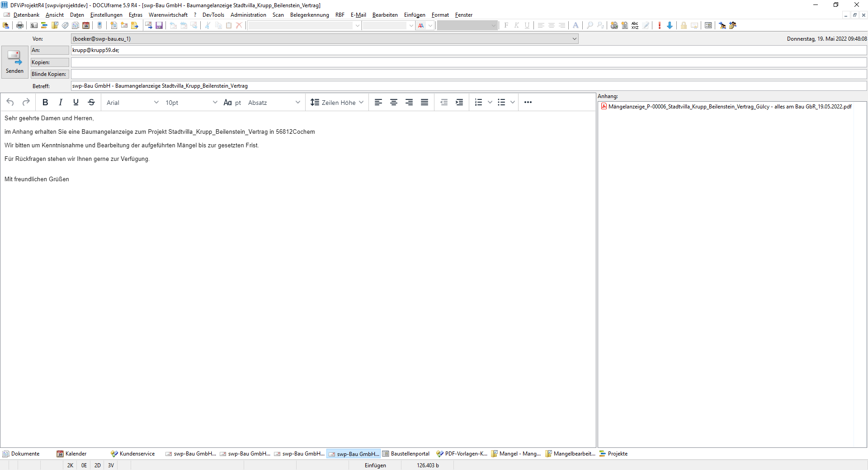The height and width of the screenshot is (470, 868).
Task: Click the new document icon in toolbar
Action: [x=113, y=25]
